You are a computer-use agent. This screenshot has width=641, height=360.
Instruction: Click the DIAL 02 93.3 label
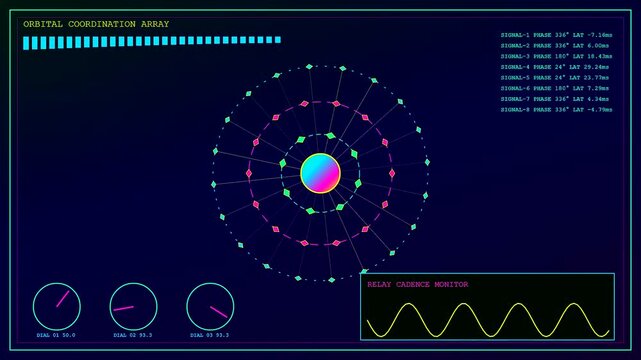point(133,335)
